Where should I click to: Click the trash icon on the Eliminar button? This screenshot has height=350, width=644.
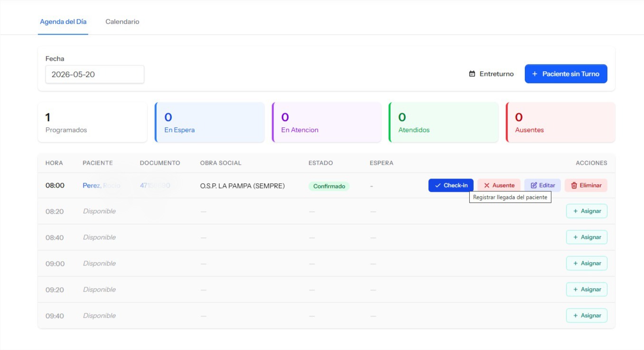pyautogui.click(x=574, y=186)
